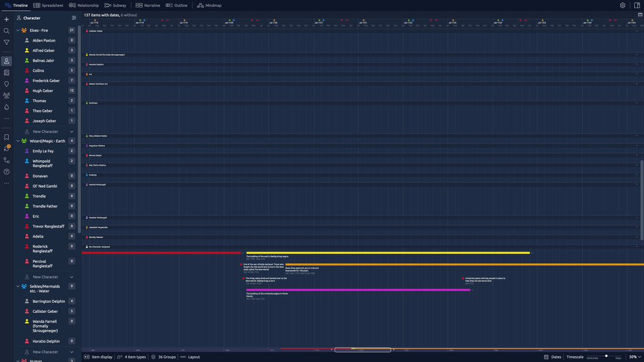Screen dimensions: 644x362
Task: Switch to the Mindmap tab
Action: coord(210,5)
